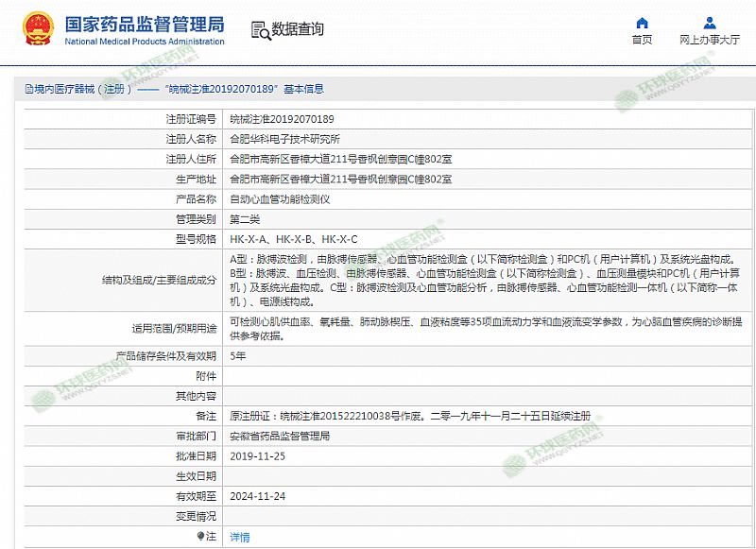Click product name 自动心血管功能检测仪
Screen dimensions: 756x549
click(x=280, y=199)
